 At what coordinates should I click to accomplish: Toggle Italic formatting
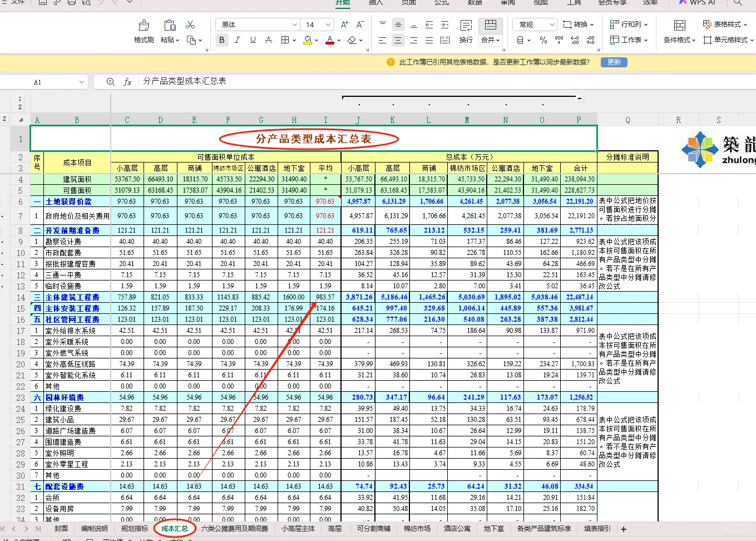(x=238, y=40)
